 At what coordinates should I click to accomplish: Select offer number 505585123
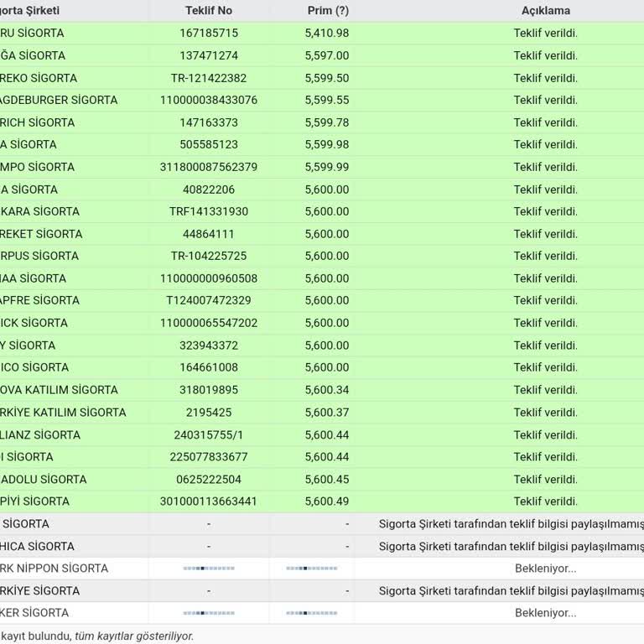click(x=209, y=144)
